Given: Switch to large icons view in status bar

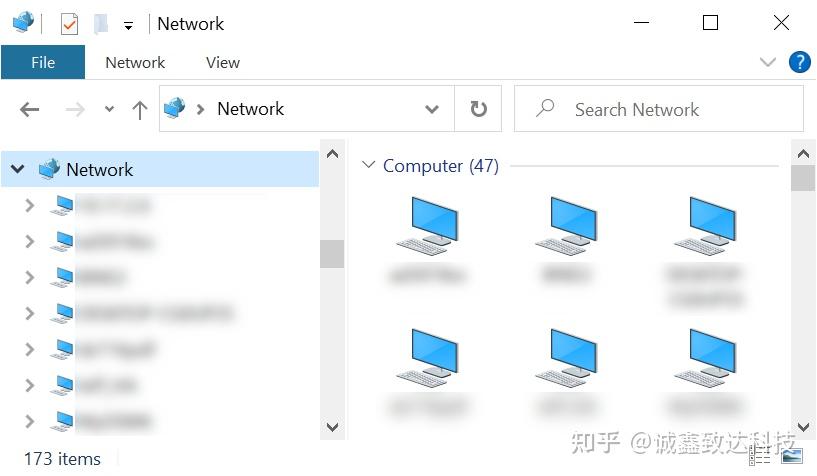Looking at the screenshot, I should 792,456.
